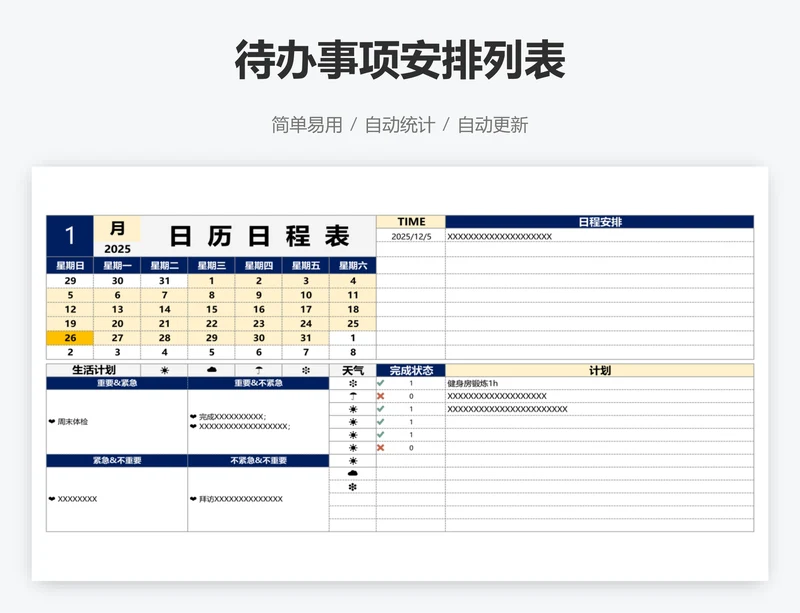Click the 日历日程表 title
This screenshot has width=800, height=613.
259,236
